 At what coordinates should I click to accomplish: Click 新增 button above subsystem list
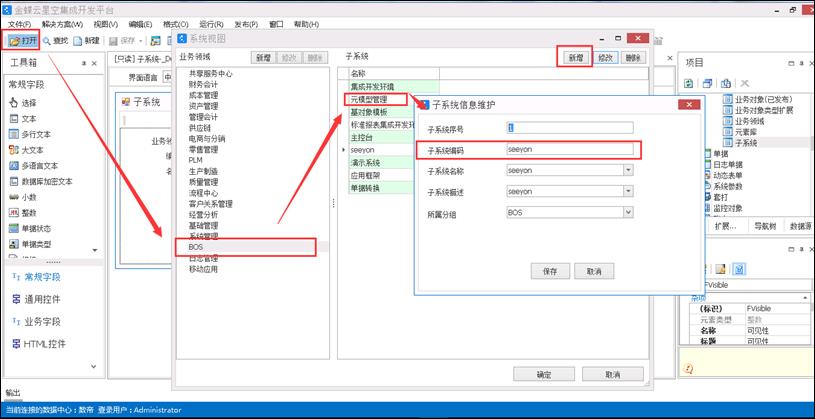(576, 58)
